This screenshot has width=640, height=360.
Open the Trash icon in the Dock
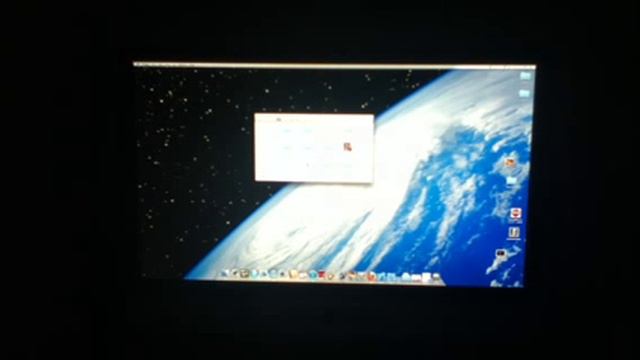click(x=437, y=277)
